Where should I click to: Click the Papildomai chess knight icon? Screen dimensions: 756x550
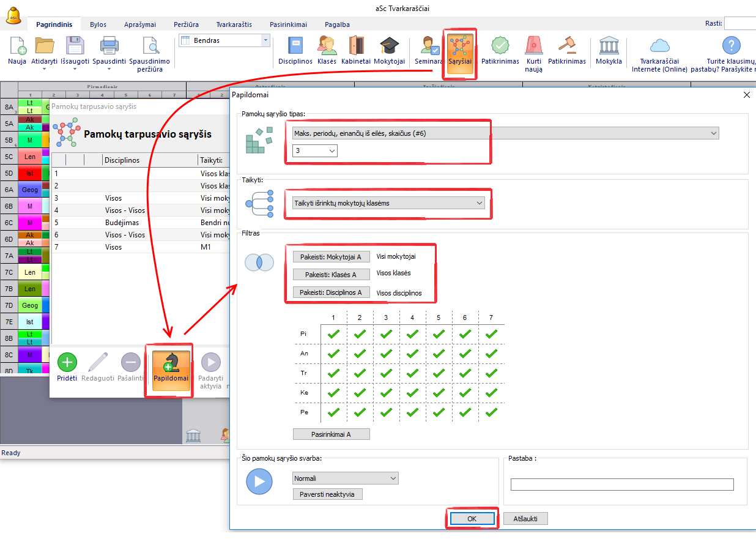click(x=171, y=363)
